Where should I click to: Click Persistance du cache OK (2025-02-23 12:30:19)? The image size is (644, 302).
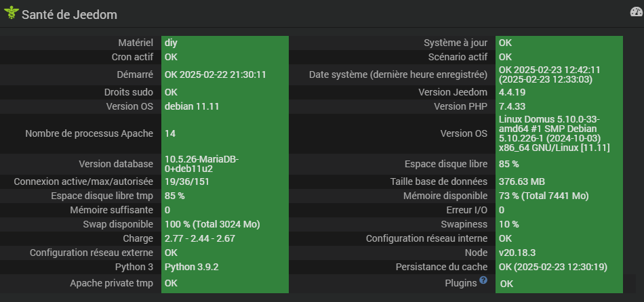point(552,267)
